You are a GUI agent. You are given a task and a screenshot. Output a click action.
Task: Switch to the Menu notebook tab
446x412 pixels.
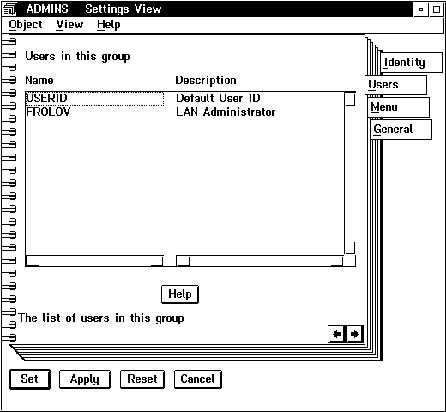pos(399,107)
